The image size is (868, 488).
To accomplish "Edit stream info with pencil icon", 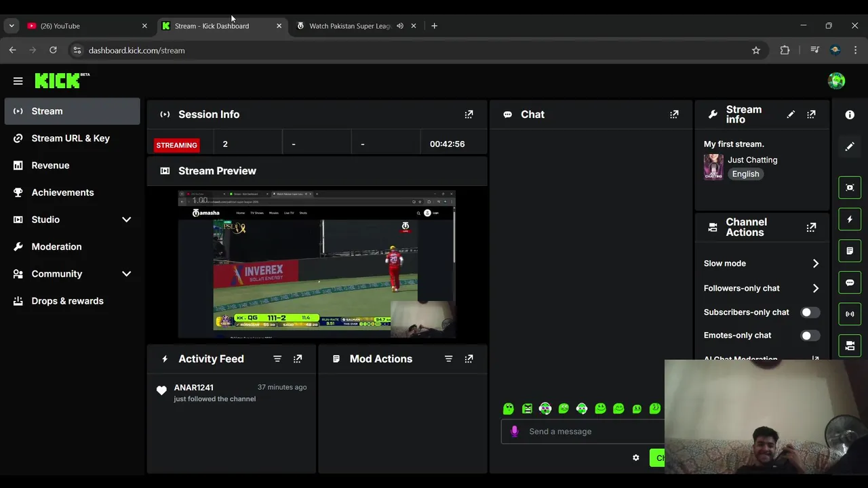I will [x=791, y=115].
